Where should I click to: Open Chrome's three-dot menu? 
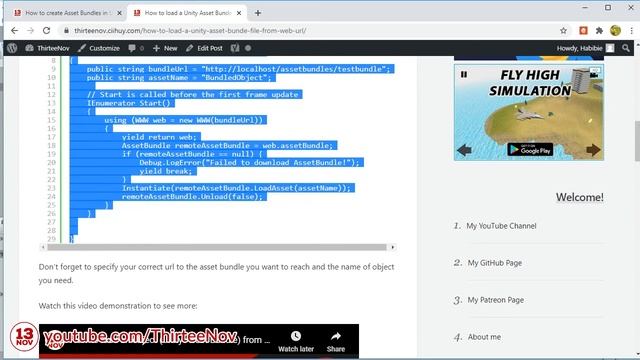(631, 31)
